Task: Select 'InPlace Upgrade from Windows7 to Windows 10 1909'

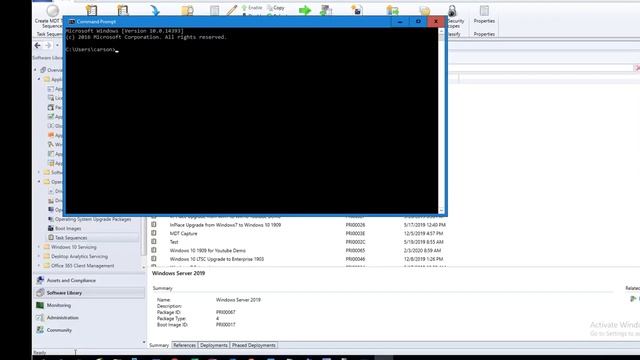Action: tap(225, 225)
